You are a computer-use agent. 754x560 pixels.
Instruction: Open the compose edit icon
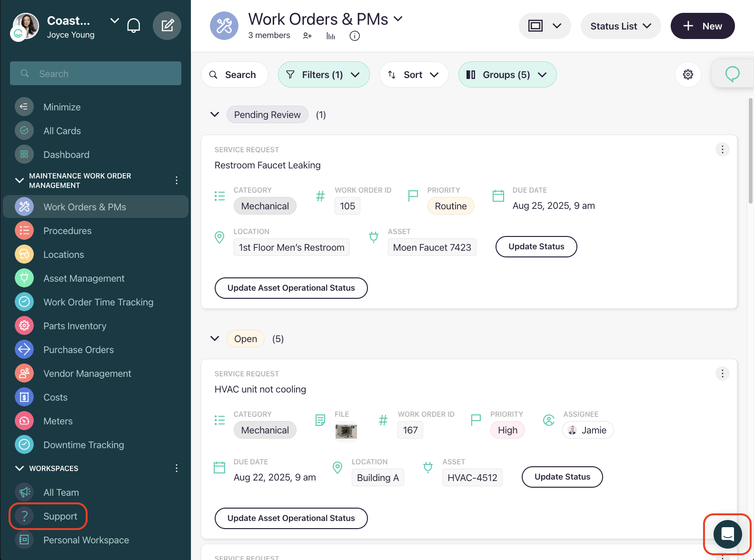coord(167,26)
